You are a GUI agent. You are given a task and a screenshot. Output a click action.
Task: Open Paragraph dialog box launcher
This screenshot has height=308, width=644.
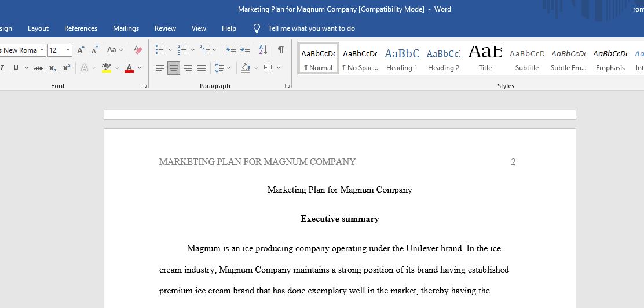pyautogui.click(x=287, y=86)
